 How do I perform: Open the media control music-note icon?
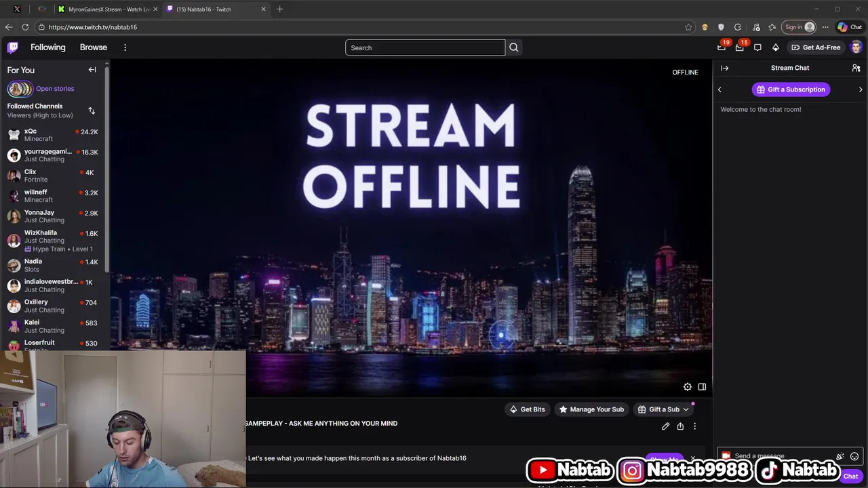coord(755,27)
